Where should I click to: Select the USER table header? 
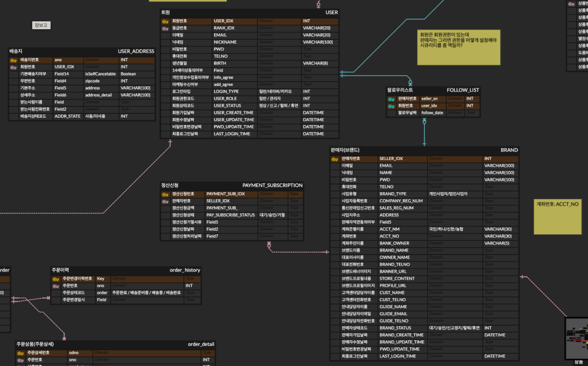(249, 13)
